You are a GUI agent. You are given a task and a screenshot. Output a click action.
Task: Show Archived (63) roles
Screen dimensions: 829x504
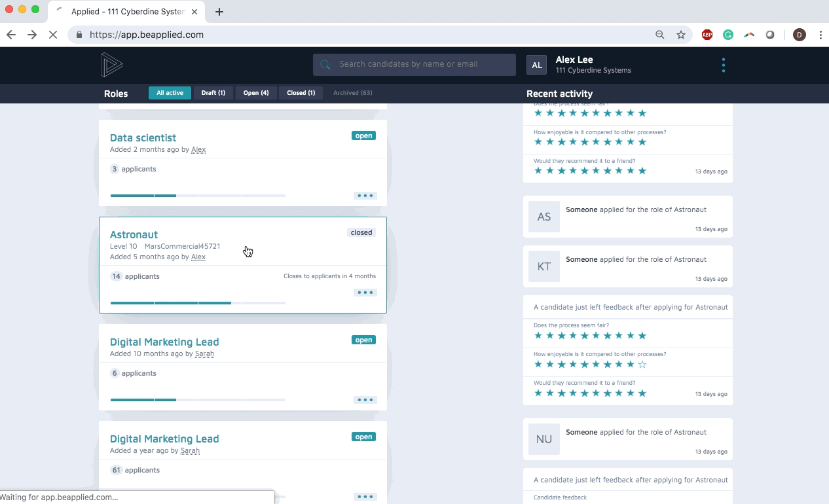(352, 93)
